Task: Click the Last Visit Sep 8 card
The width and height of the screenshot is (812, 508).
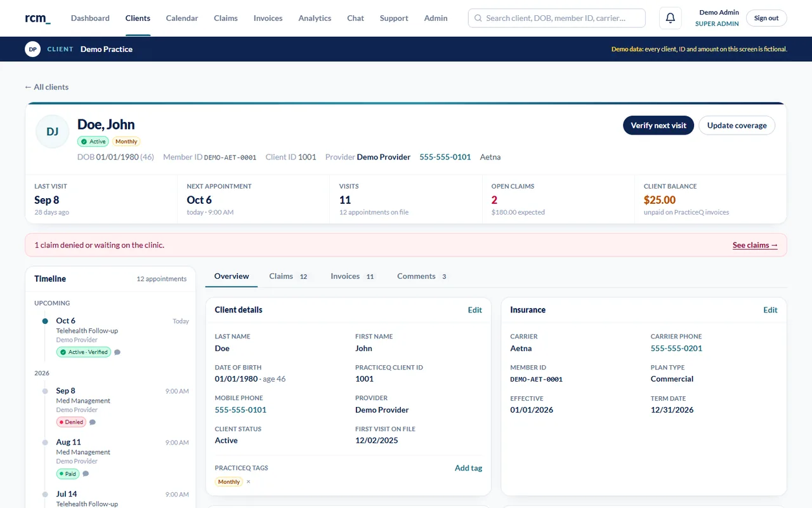Action: (101, 199)
